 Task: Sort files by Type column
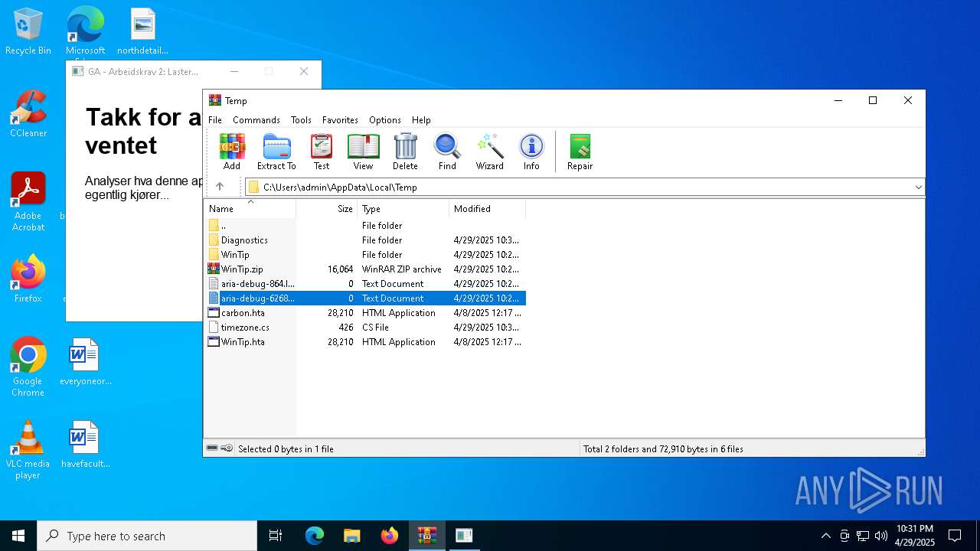click(403, 208)
